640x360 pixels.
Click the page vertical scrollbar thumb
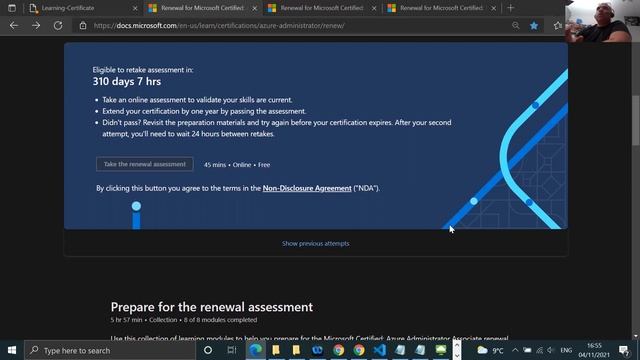coord(636,120)
